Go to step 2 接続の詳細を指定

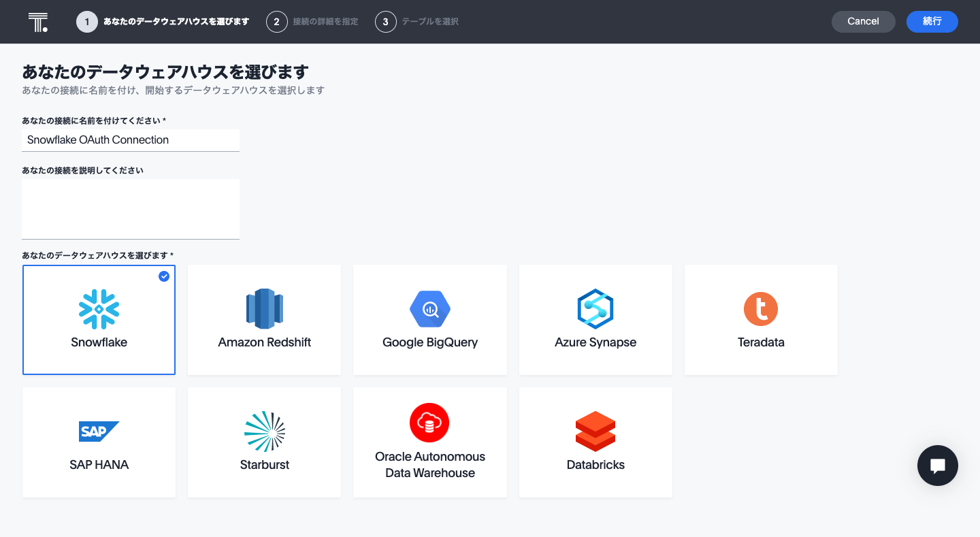pyautogui.click(x=276, y=21)
